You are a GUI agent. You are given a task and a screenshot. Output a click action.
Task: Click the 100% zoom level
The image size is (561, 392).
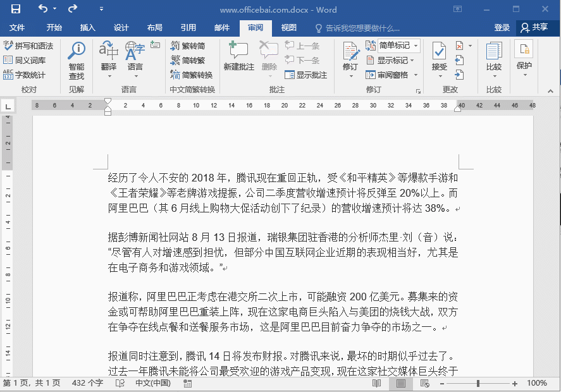click(537, 383)
